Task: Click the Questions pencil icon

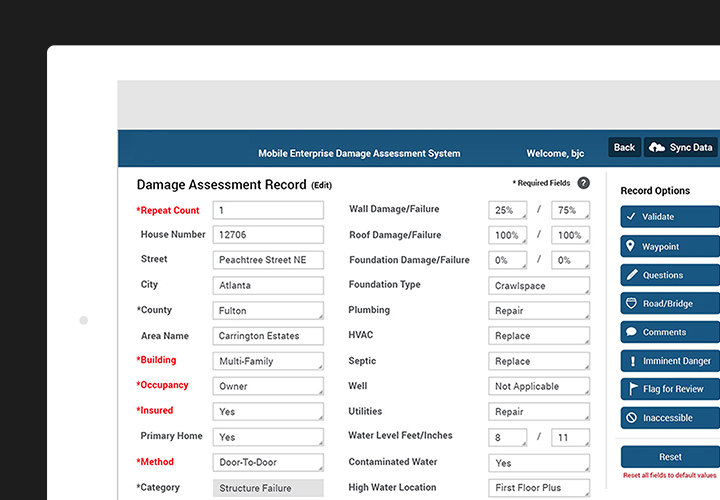Action: 632,275
